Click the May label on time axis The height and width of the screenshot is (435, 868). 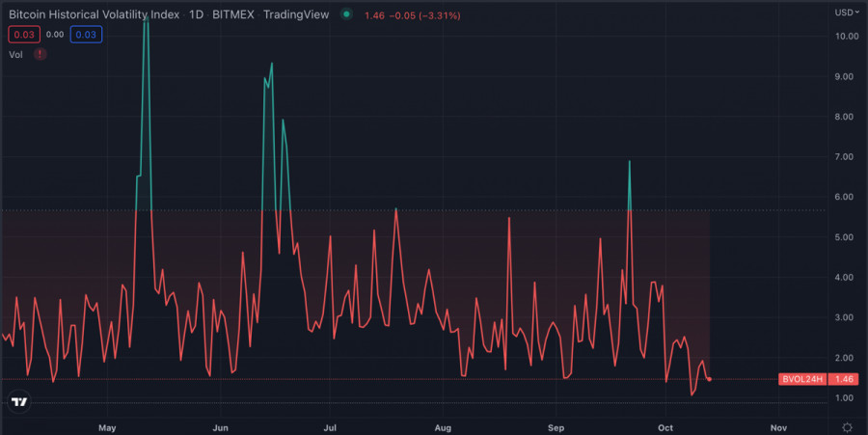tap(107, 426)
